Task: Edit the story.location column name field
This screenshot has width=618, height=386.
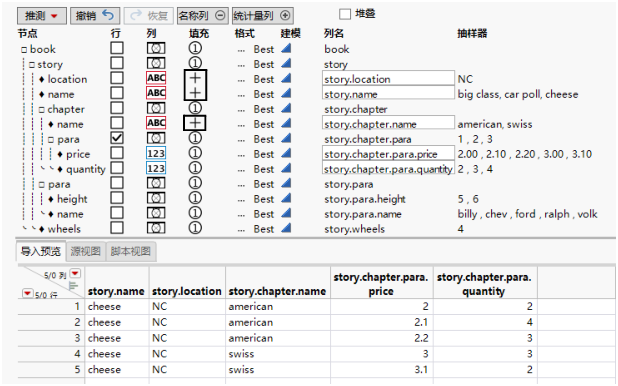Action: (388, 78)
